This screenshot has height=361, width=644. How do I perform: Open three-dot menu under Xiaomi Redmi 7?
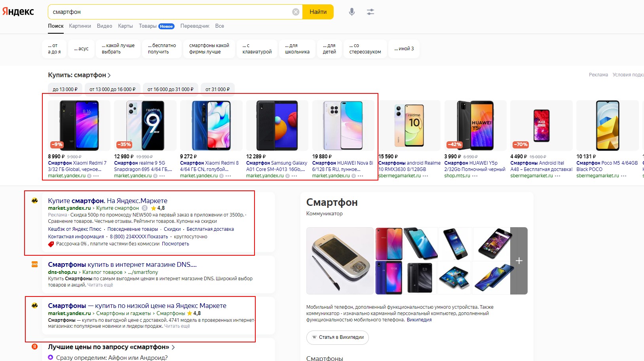pyautogui.click(x=96, y=176)
